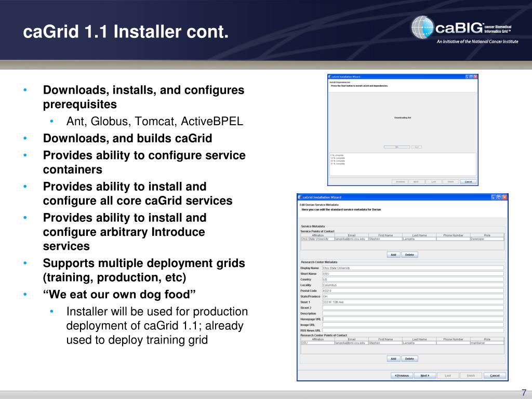Minimize the Edit Dorian Service Metadata wizard window

494,197
